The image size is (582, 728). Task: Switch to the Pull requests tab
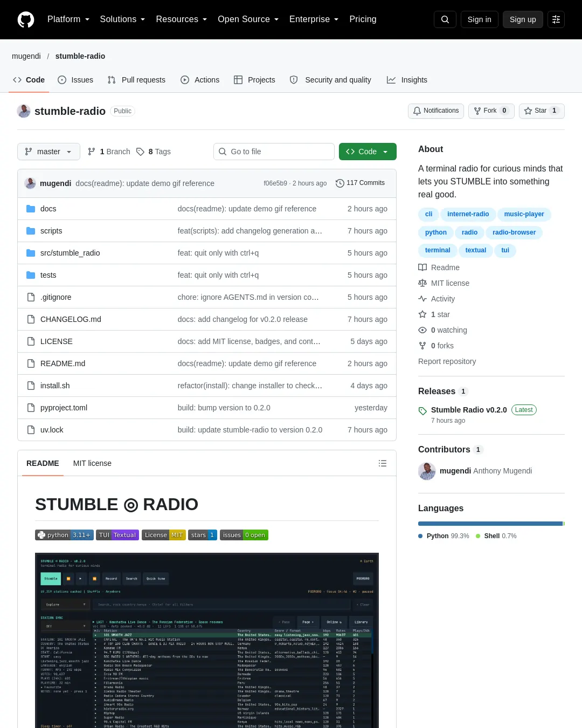coord(136,80)
